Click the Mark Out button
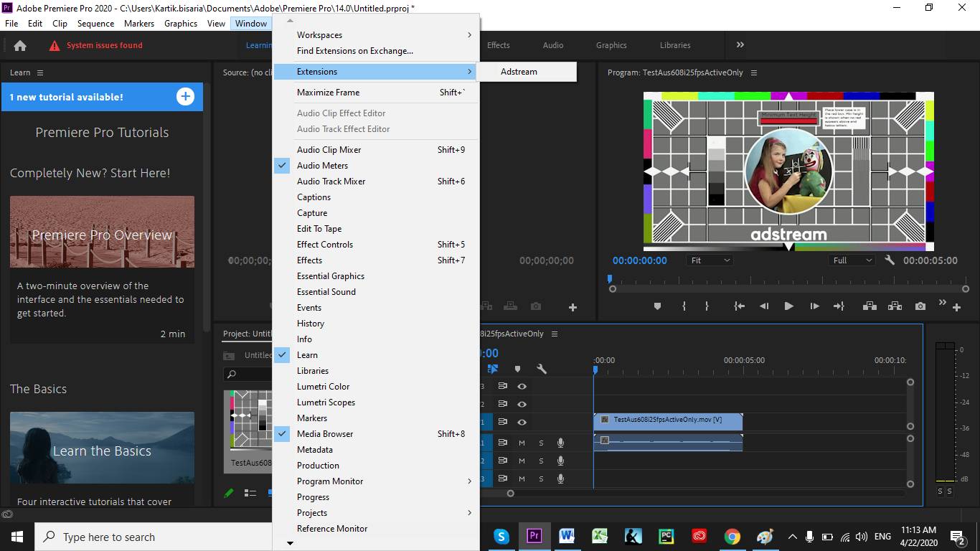This screenshot has height=551, width=980. click(707, 306)
